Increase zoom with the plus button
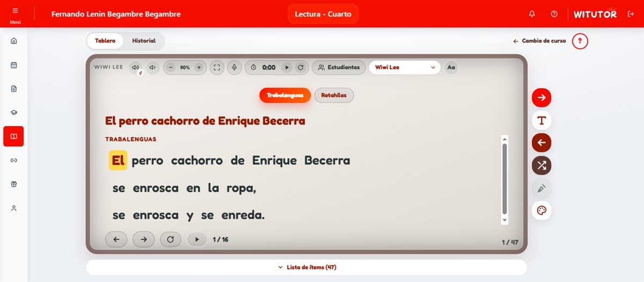The image size is (644, 282). (x=199, y=68)
